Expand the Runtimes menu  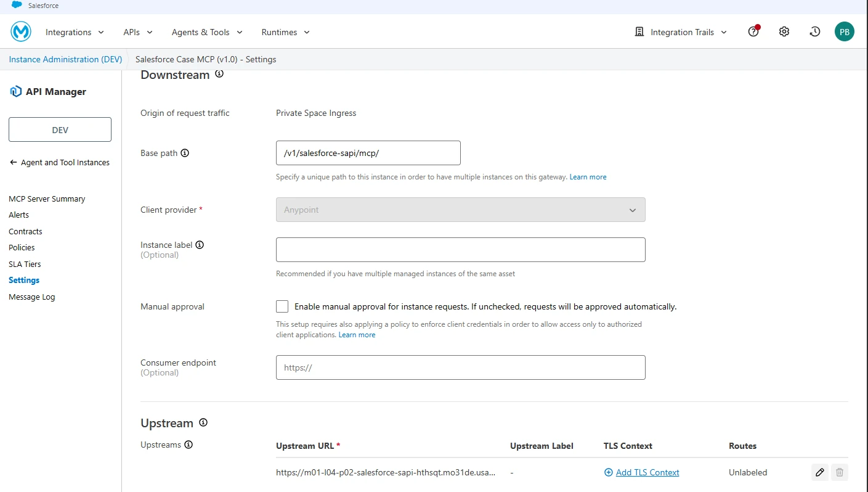(x=286, y=32)
